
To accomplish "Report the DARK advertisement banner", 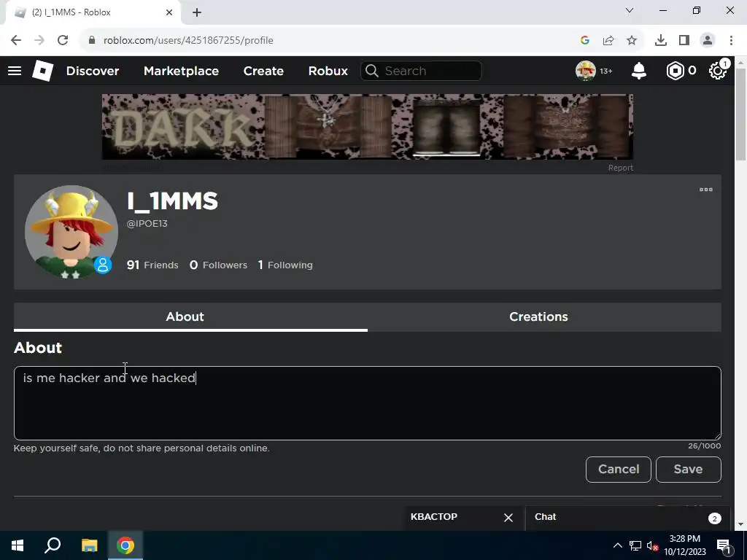I will 620,168.
